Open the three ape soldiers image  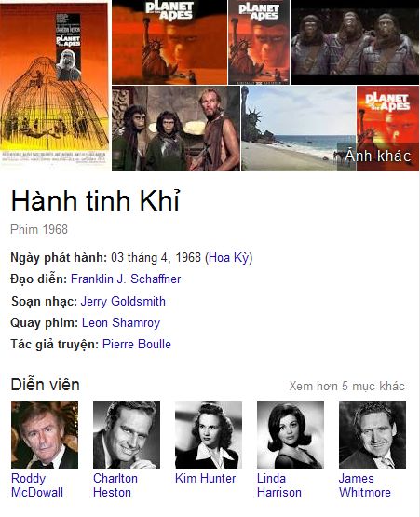355,42
